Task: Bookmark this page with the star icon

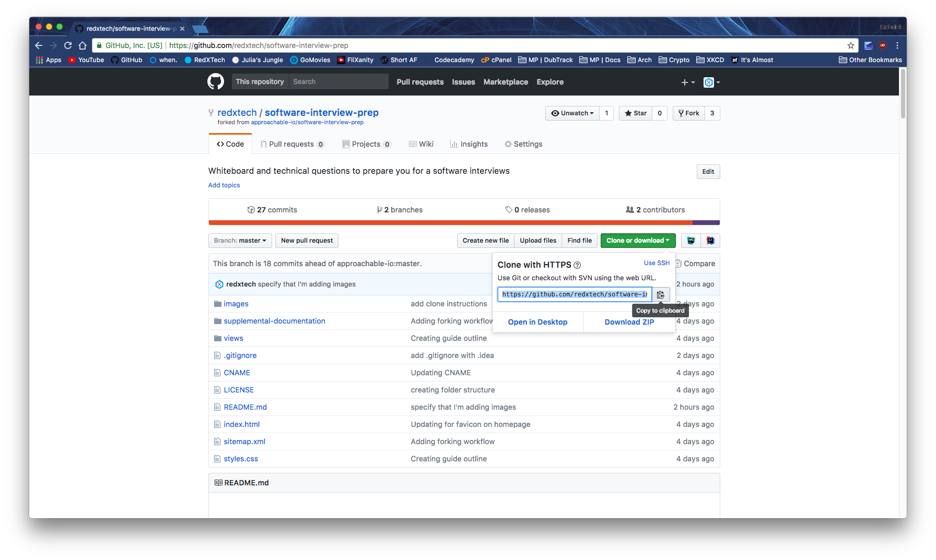Action: 850,45
